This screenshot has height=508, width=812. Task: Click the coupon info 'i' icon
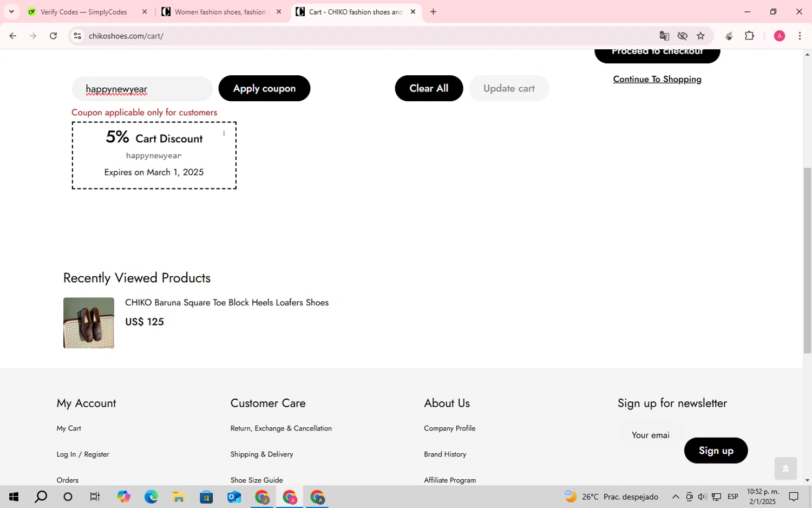[x=224, y=133]
